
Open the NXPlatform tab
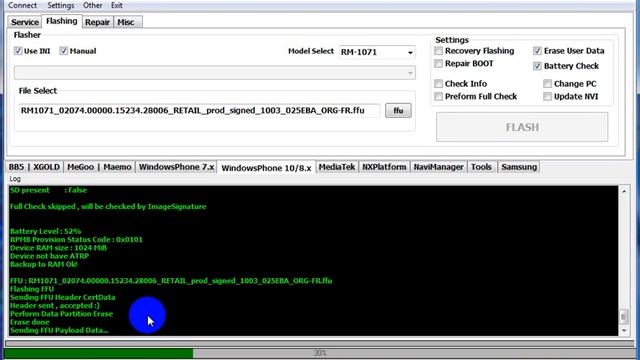[x=384, y=167]
